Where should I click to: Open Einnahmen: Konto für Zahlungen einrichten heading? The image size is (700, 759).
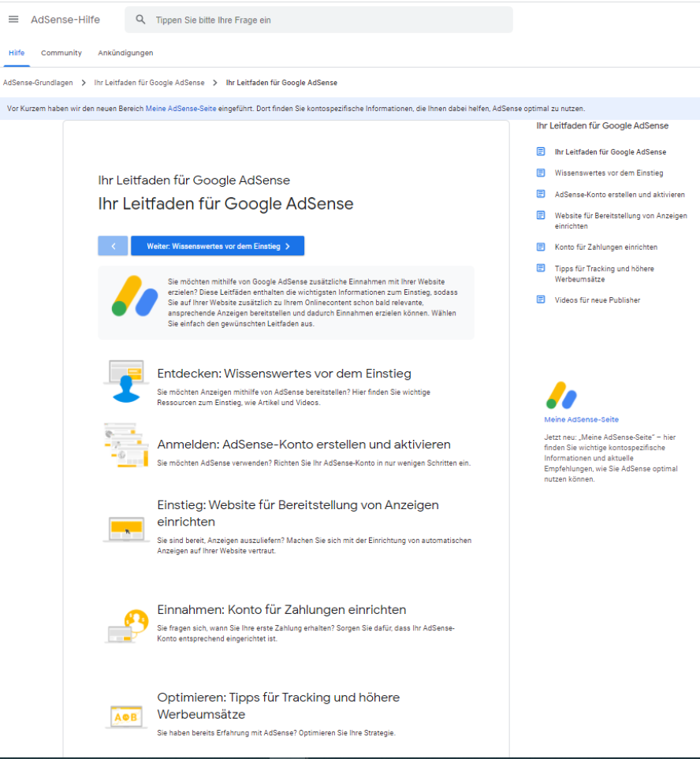tap(281, 609)
